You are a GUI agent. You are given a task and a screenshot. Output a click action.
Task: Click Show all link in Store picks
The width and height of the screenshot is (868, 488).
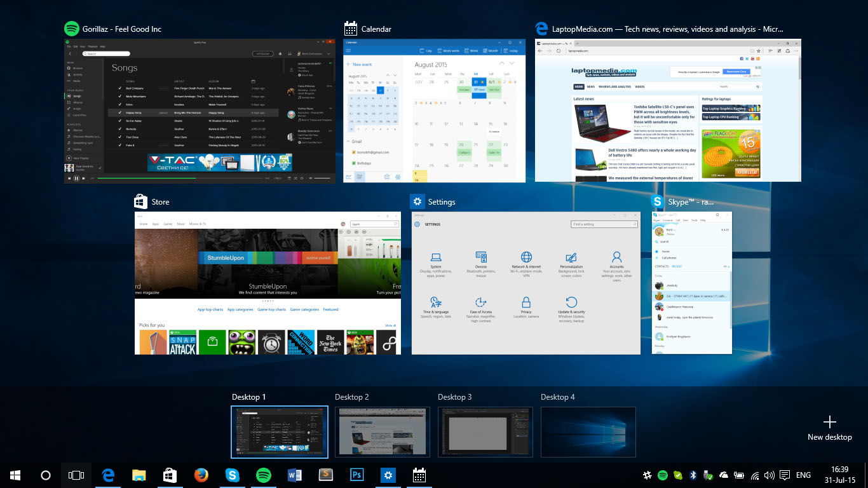[x=390, y=325]
